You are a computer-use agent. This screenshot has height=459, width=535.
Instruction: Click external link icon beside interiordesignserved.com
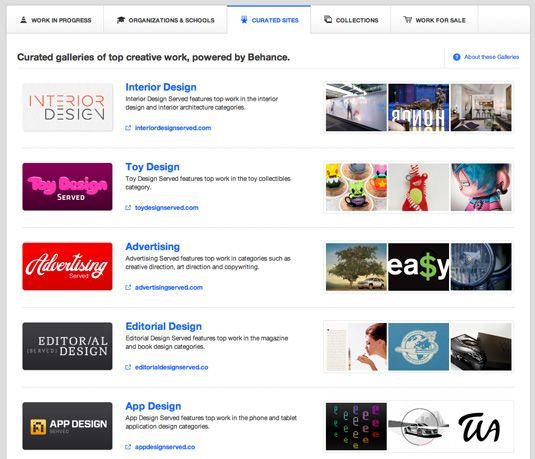tap(128, 128)
